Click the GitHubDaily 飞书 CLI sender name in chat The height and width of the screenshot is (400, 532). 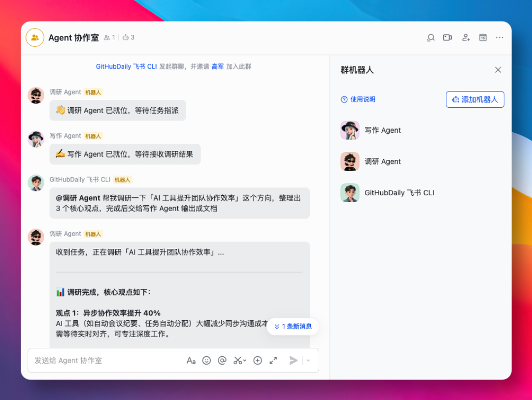click(80, 180)
